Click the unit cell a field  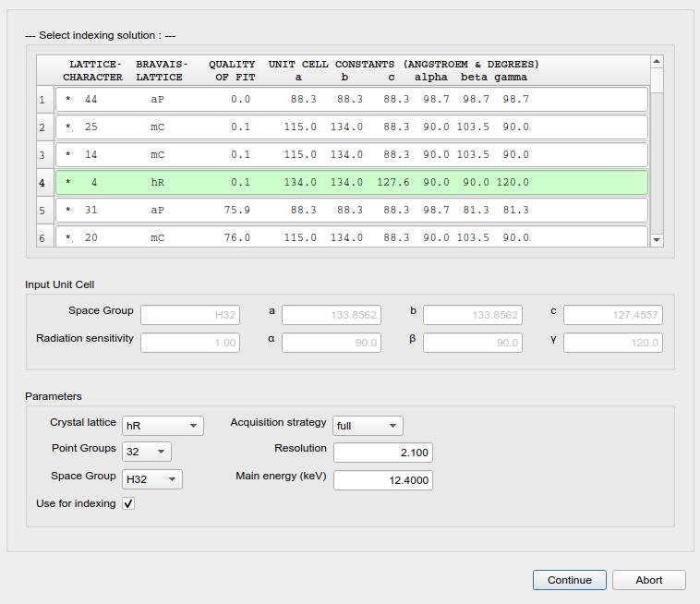332,315
